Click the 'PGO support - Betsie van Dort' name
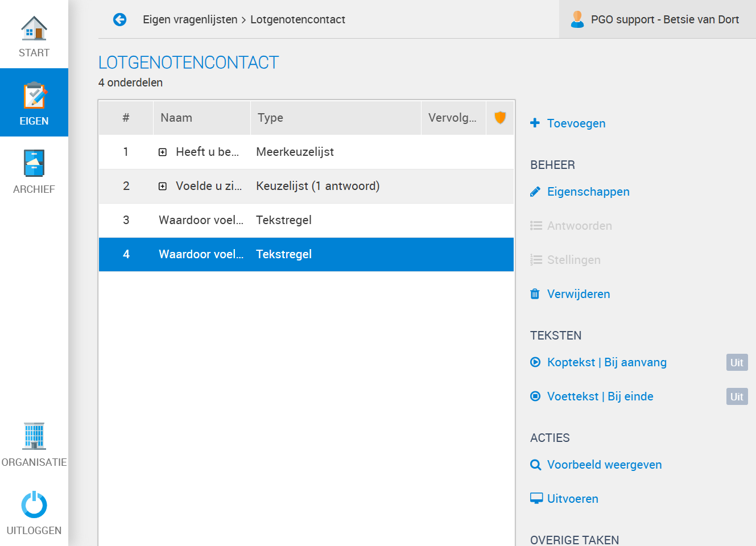The width and height of the screenshot is (756, 546). click(665, 19)
